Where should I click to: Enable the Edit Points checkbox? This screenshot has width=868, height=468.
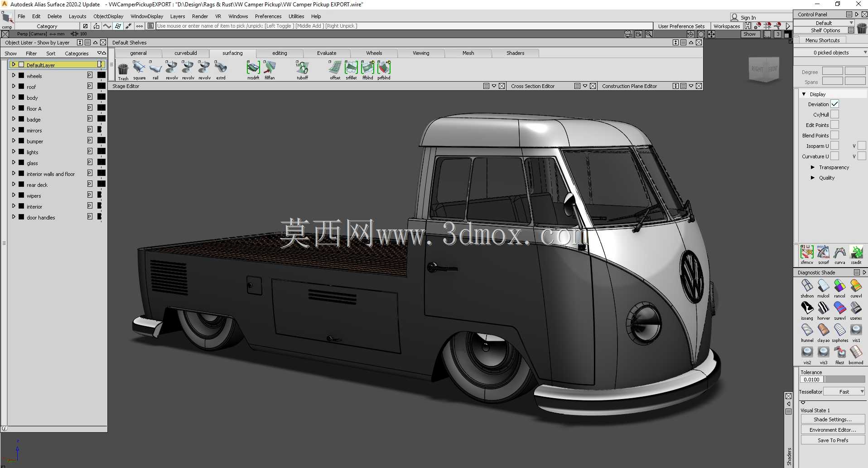pos(834,125)
